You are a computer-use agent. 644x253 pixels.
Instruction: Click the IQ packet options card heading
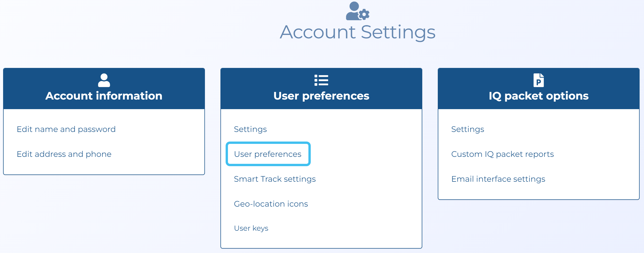point(538,96)
